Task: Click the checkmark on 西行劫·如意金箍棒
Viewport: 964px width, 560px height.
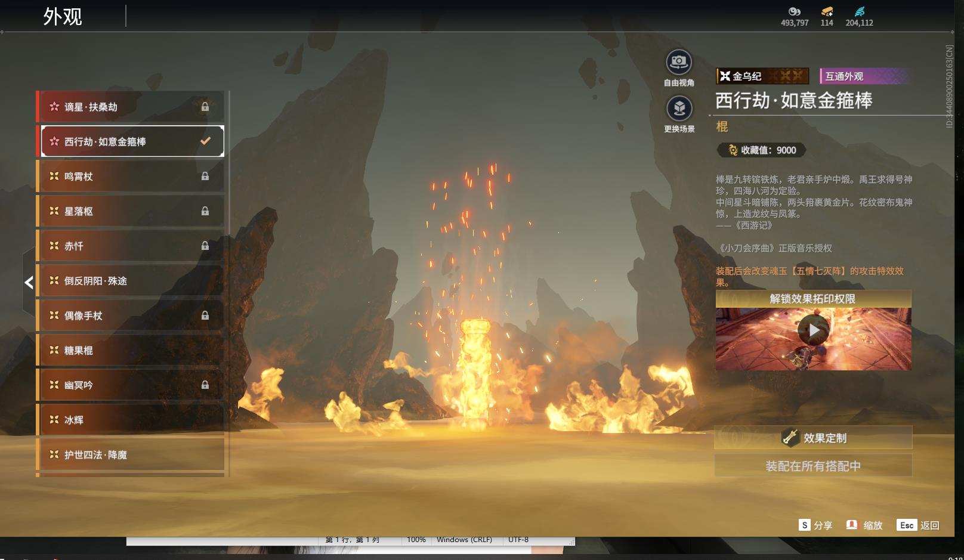Action: pos(205,141)
